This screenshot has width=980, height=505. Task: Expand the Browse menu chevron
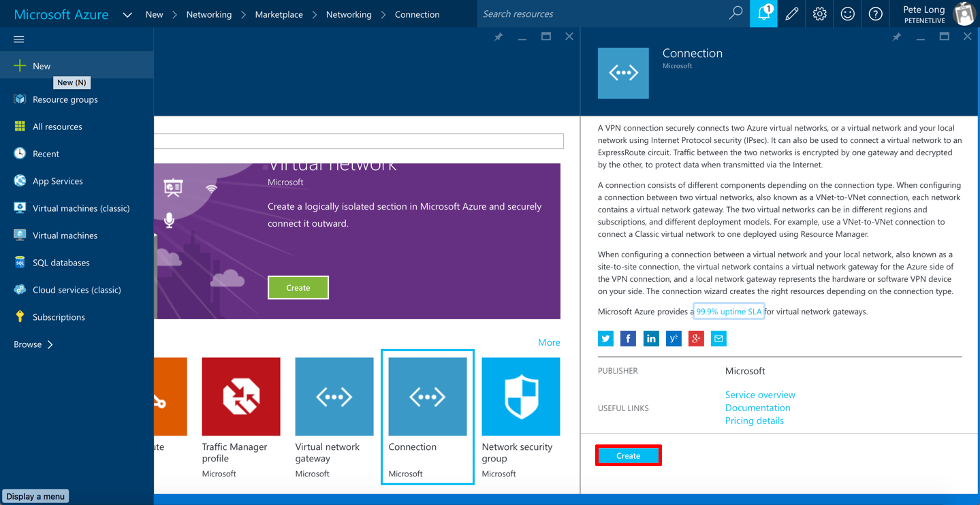tap(50, 344)
